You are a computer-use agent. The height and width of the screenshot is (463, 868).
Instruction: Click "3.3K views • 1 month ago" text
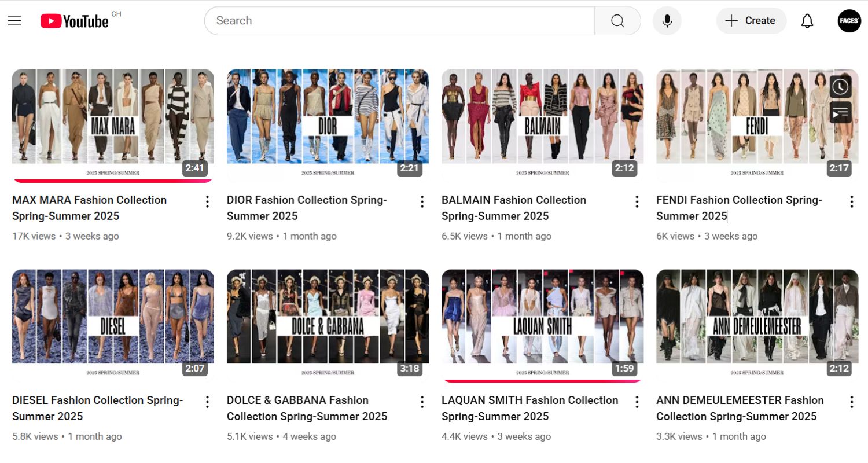[711, 436]
